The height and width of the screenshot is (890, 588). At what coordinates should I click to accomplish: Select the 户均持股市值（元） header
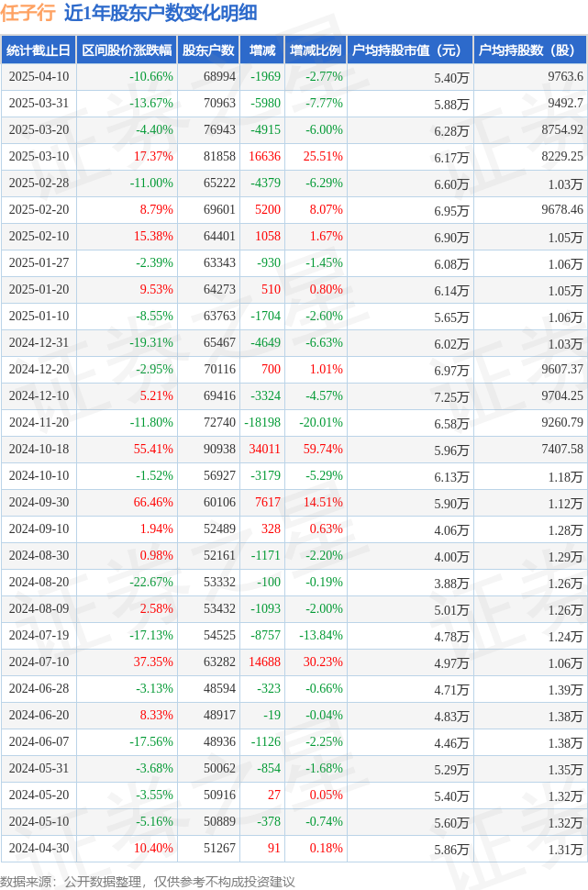pos(410,50)
